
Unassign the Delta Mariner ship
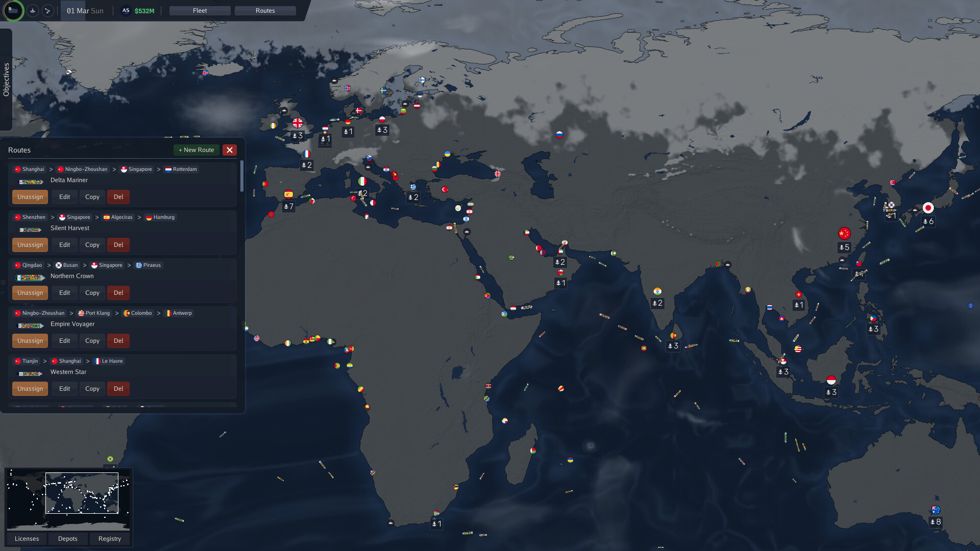[x=30, y=197]
